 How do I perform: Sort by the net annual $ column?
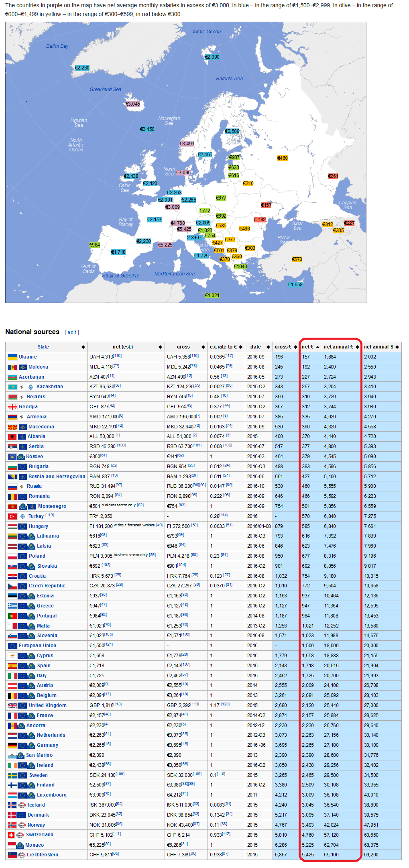point(397,347)
